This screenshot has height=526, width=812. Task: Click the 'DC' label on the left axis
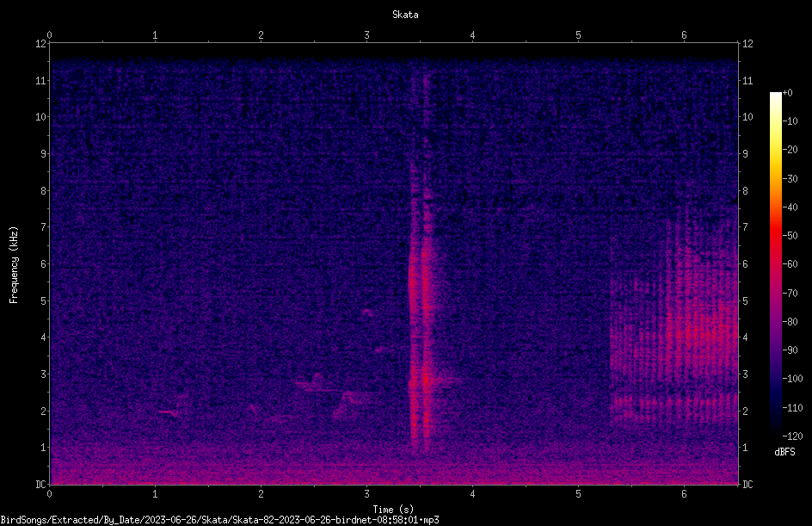tap(41, 485)
